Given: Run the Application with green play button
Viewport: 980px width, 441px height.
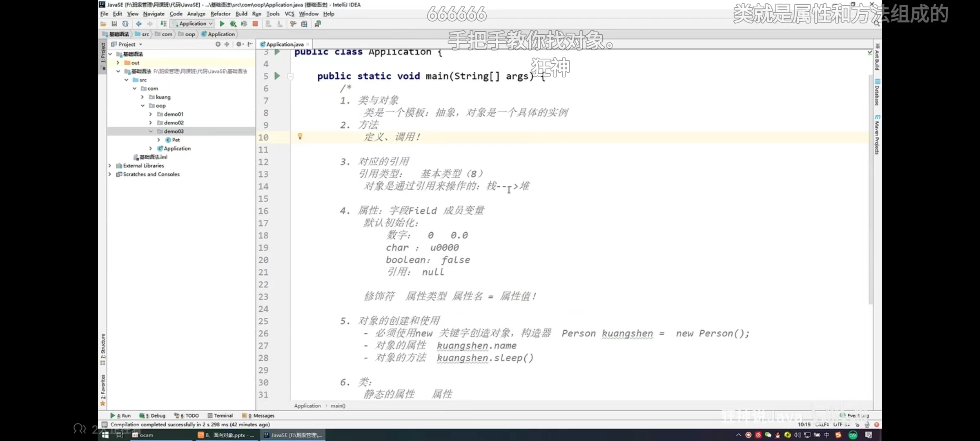Looking at the screenshot, I should (x=222, y=24).
